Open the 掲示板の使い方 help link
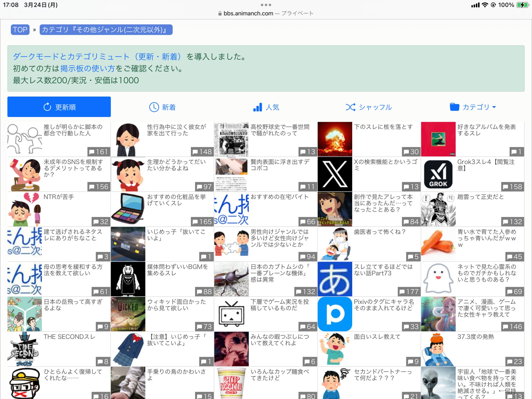Screen dimensions: 532x399 click(88, 69)
